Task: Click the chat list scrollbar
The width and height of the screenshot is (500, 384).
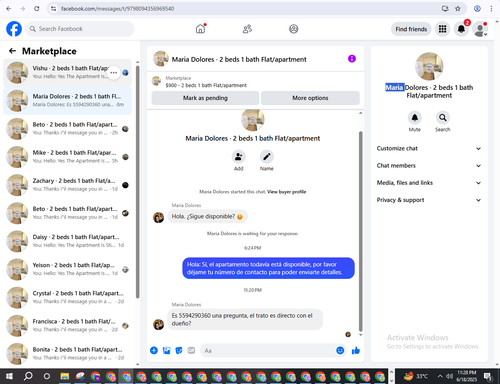Action: [x=137, y=182]
